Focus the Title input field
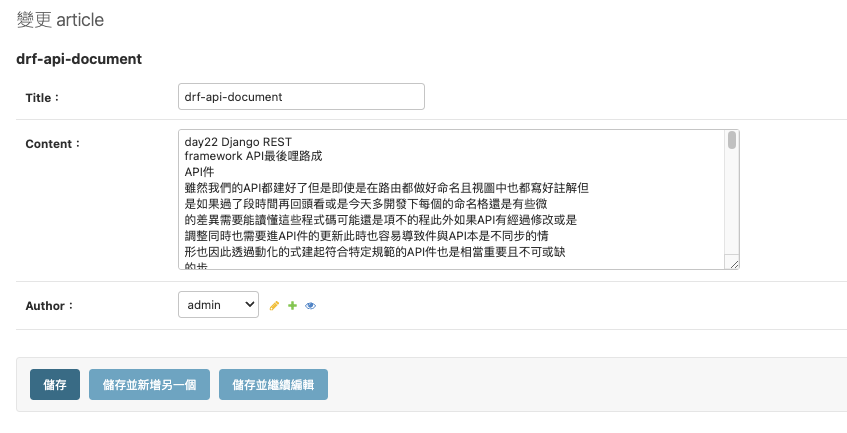This screenshot has width=847, height=433. (301, 97)
